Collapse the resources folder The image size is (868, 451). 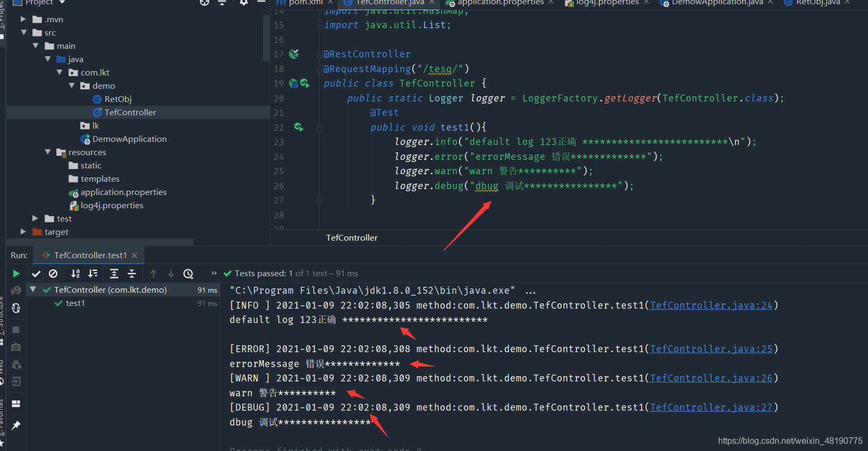[48, 152]
